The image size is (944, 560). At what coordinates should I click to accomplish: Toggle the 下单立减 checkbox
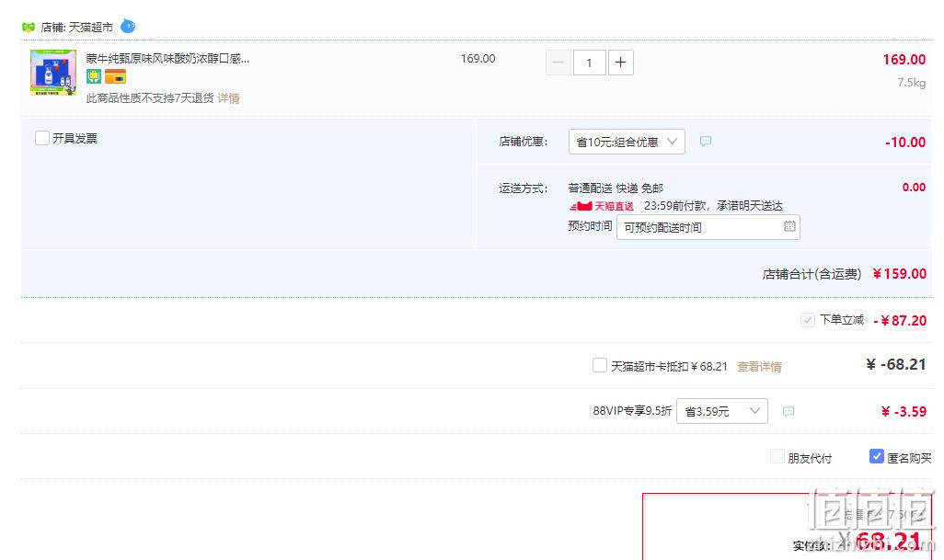pos(807,320)
